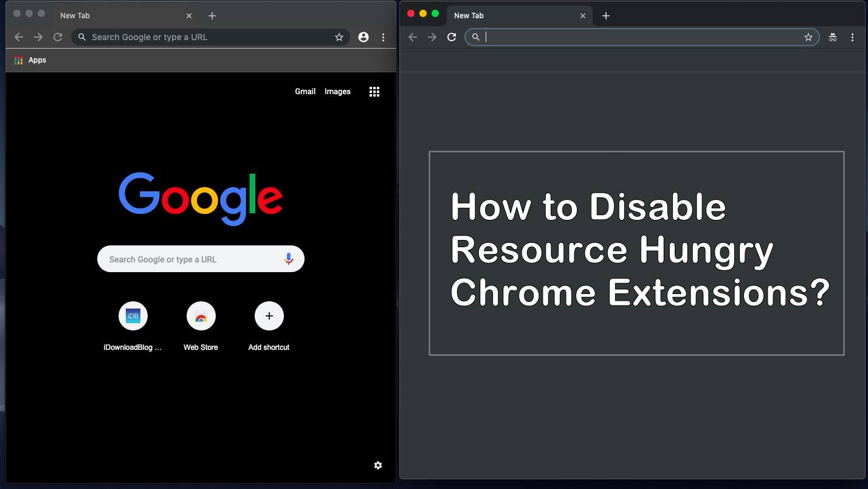Open three-dot menu in right window
Screen dimensions: 868x489
click(x=852, y=37)
